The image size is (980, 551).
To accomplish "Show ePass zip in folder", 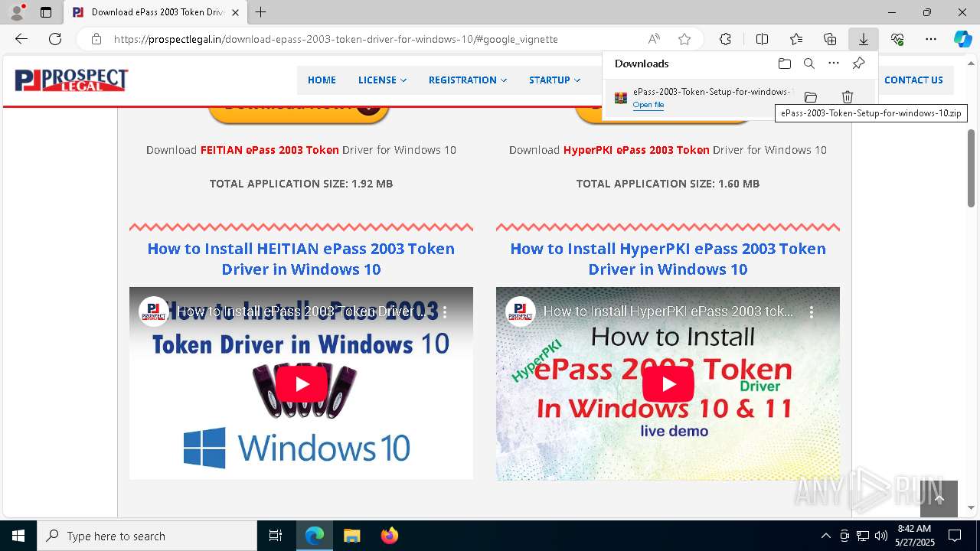I will (811, 97).
